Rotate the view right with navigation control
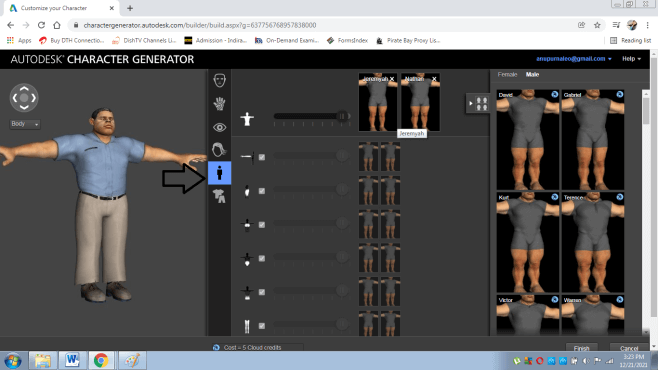Image resolution: width=658 pixels, height=370 pixels. tap(33, 98)
